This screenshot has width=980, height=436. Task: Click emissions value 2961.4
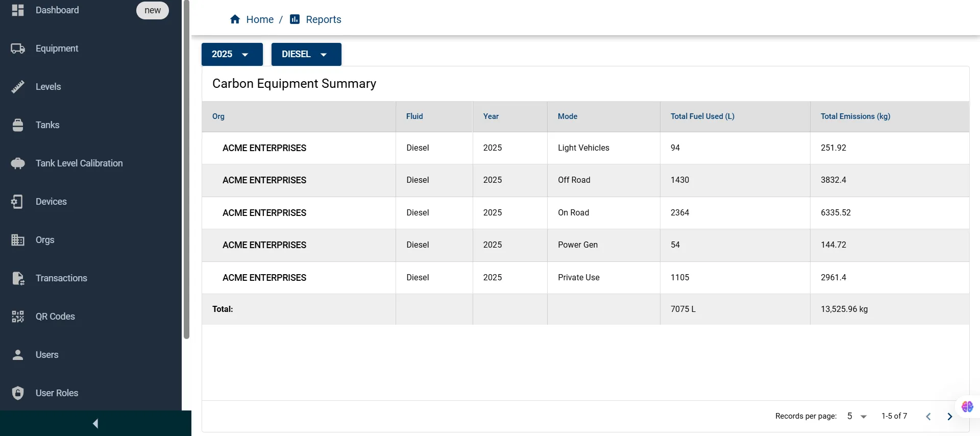tap(833, 278)
